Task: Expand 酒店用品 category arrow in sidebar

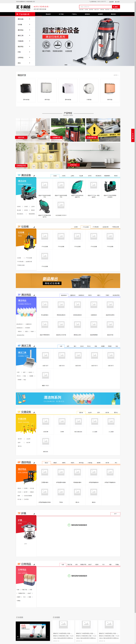Action: 30,47
